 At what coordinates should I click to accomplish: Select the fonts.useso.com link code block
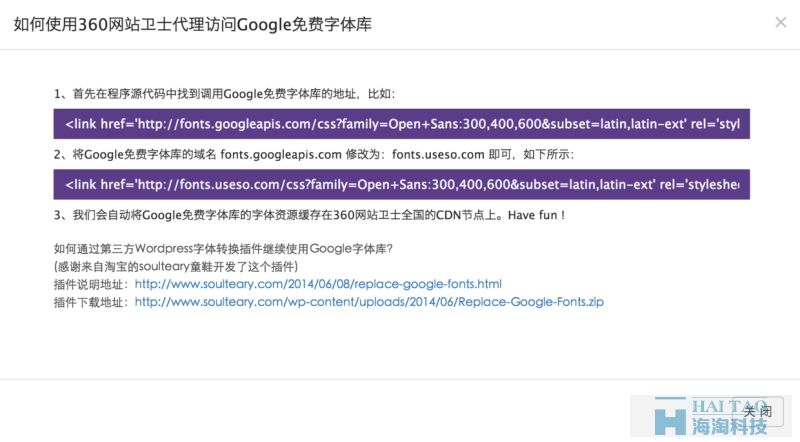point(402,184)
